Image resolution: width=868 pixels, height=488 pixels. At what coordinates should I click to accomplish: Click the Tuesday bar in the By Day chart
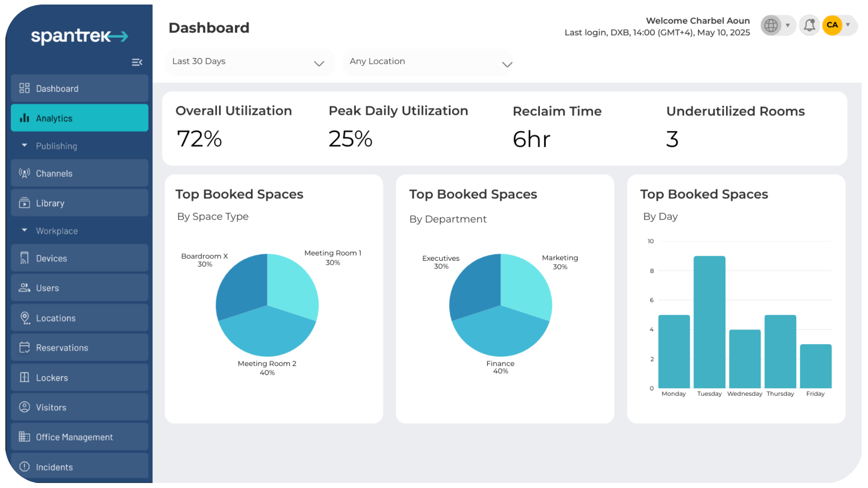(709, 322)
